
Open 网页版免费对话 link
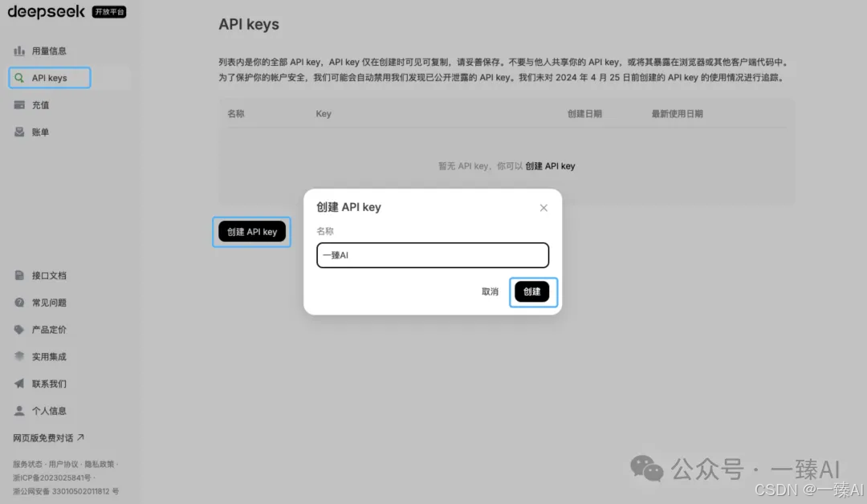[49, 437]
